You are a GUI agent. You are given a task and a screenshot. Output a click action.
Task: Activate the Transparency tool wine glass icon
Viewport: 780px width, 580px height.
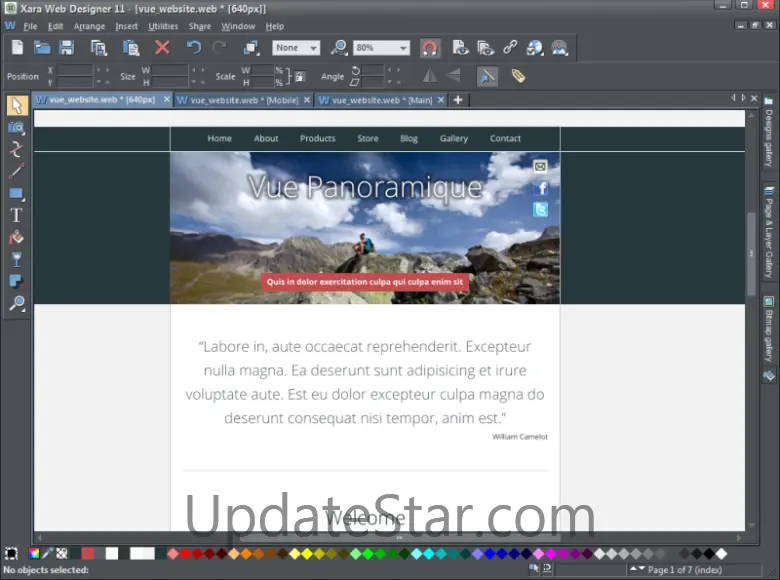[x=16, y=260]
